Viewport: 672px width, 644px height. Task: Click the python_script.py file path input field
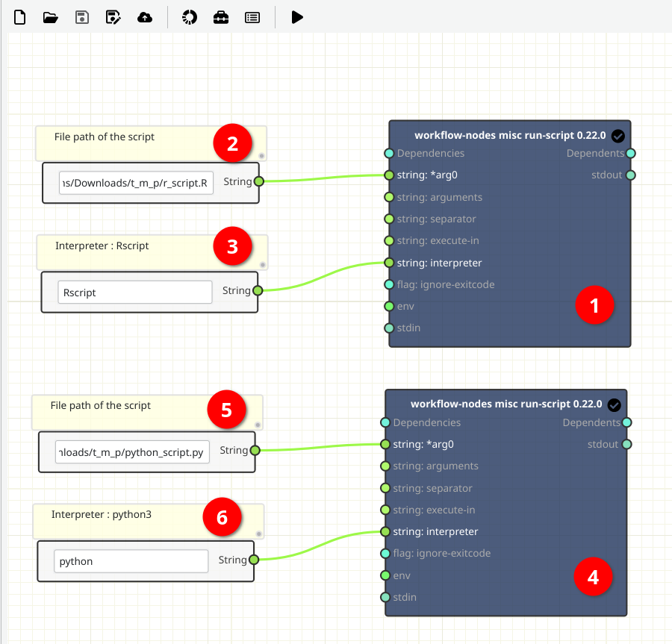pos(132,452)
